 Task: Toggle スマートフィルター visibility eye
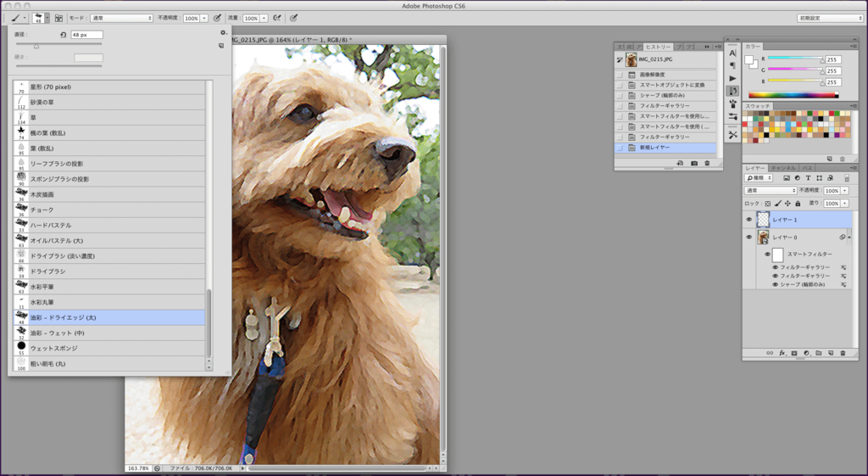[767, 255]
